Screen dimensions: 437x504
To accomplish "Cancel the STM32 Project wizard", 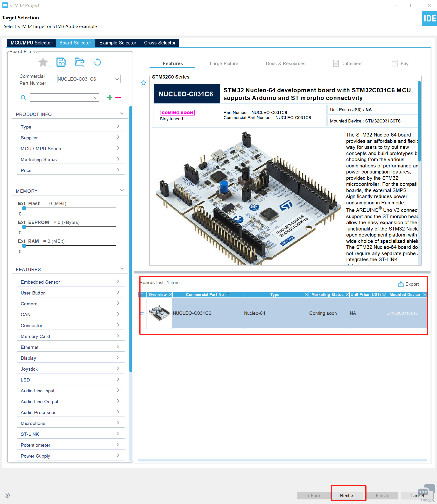I will click(x=417, y=496).
